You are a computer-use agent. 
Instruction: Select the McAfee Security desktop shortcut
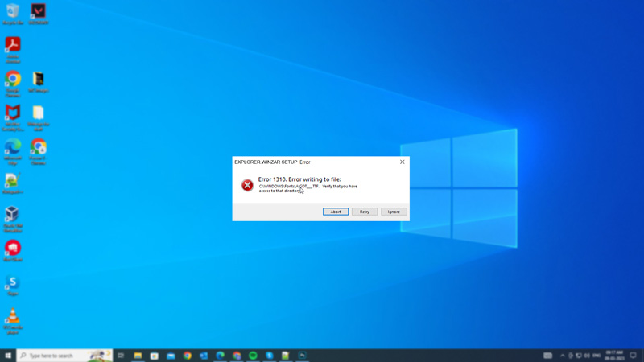(13, 117)
